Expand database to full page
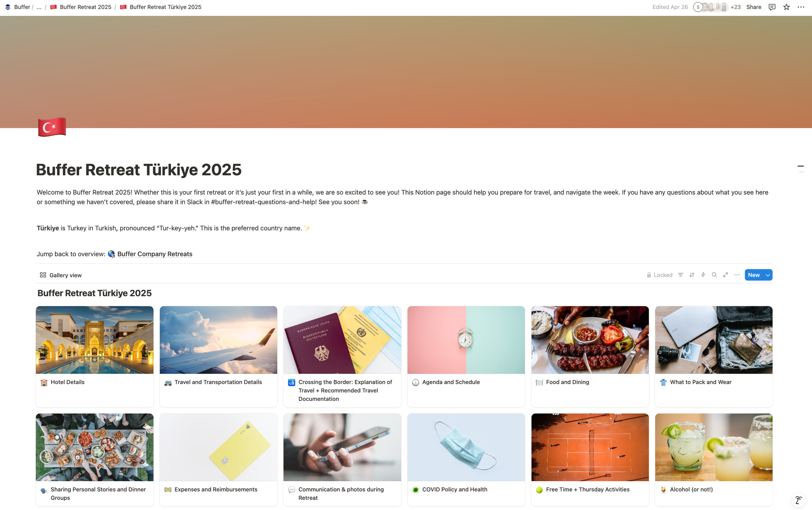812x510 pixels. coord(726,275)
